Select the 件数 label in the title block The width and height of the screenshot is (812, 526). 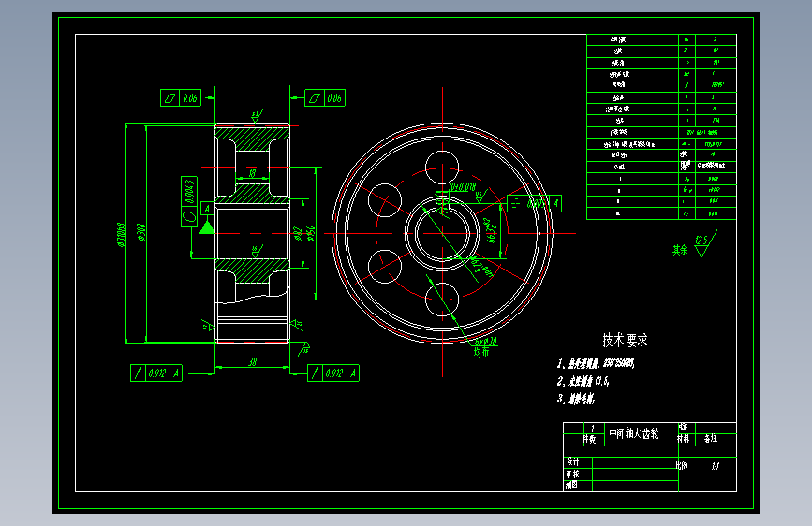pyautogui.click(x=590, y=439)
